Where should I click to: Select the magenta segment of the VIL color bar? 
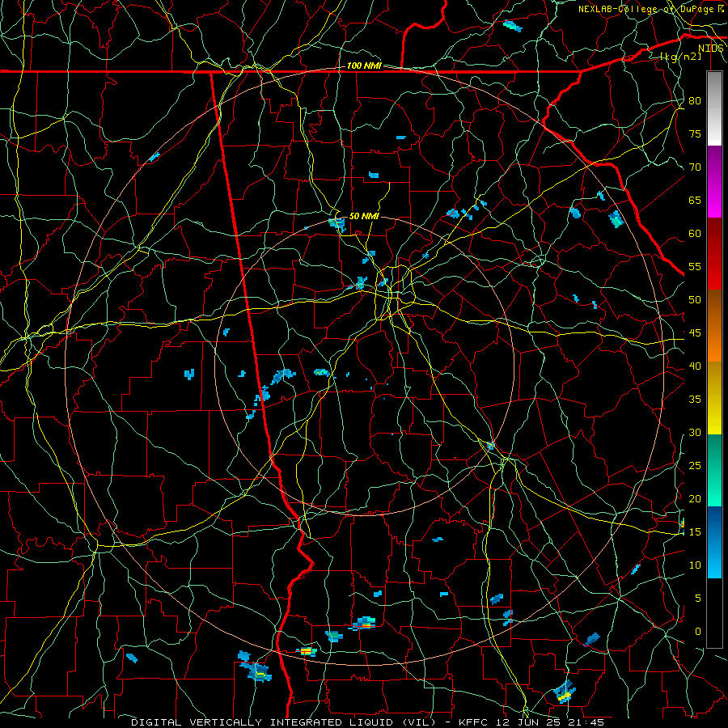click(714, 182)
